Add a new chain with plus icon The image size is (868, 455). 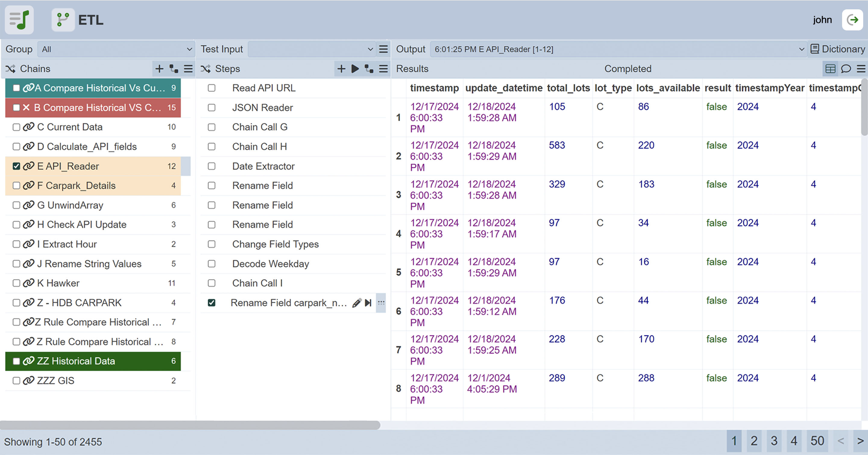(x=159, y=69)
